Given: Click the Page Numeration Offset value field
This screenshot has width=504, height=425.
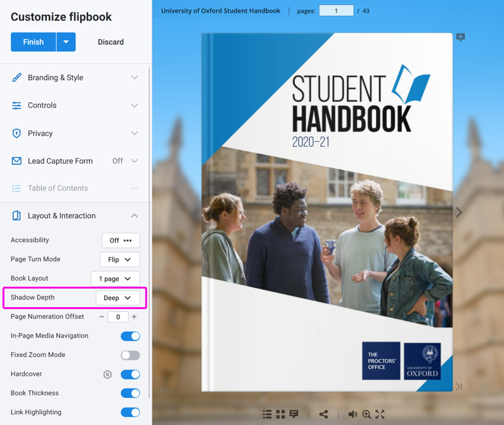Looking at the screenshot, I should [x=118, y=317].
